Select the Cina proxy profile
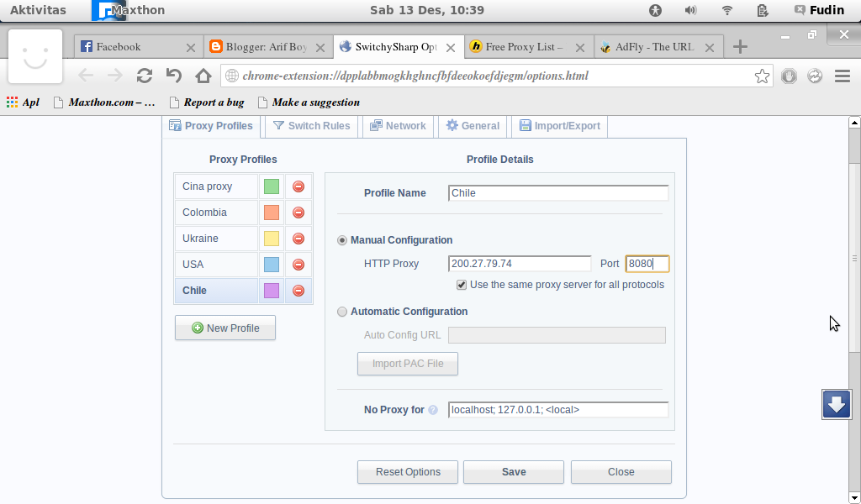This screenshot has width=861, height=504. (x=216, y=186)
